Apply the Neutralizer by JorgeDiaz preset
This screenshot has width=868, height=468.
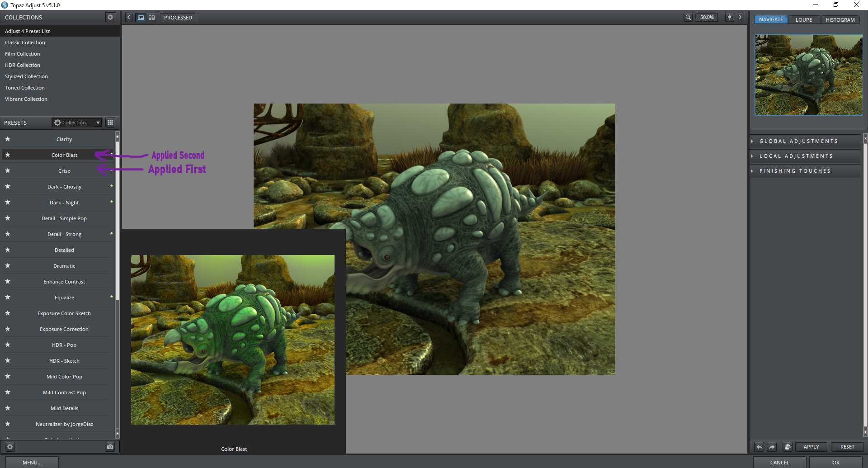click(64, 424)
